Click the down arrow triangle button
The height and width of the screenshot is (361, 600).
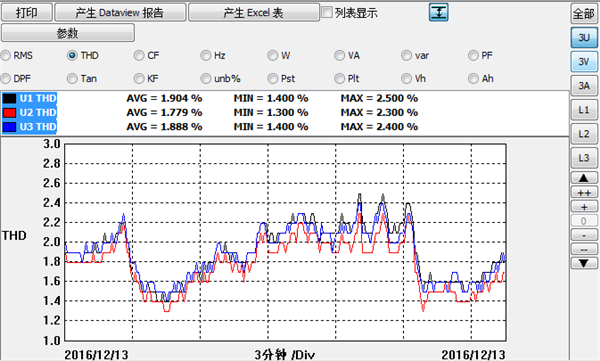coord(584,263)
